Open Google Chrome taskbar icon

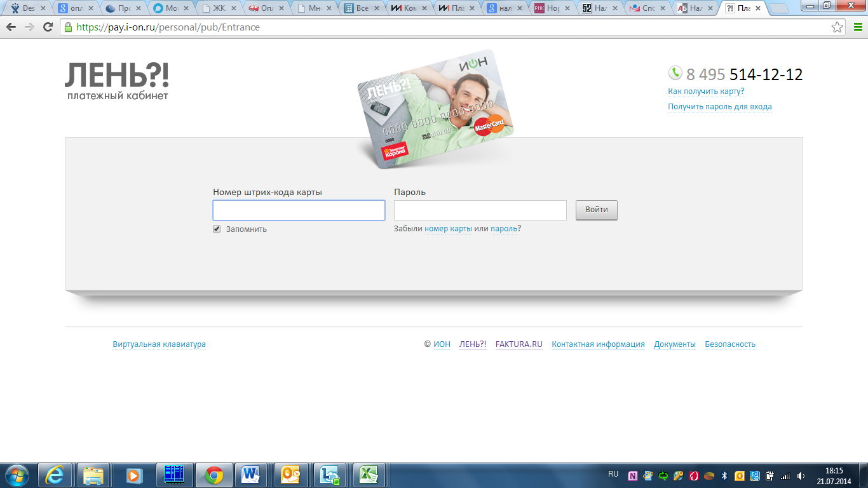click(214, 475)
